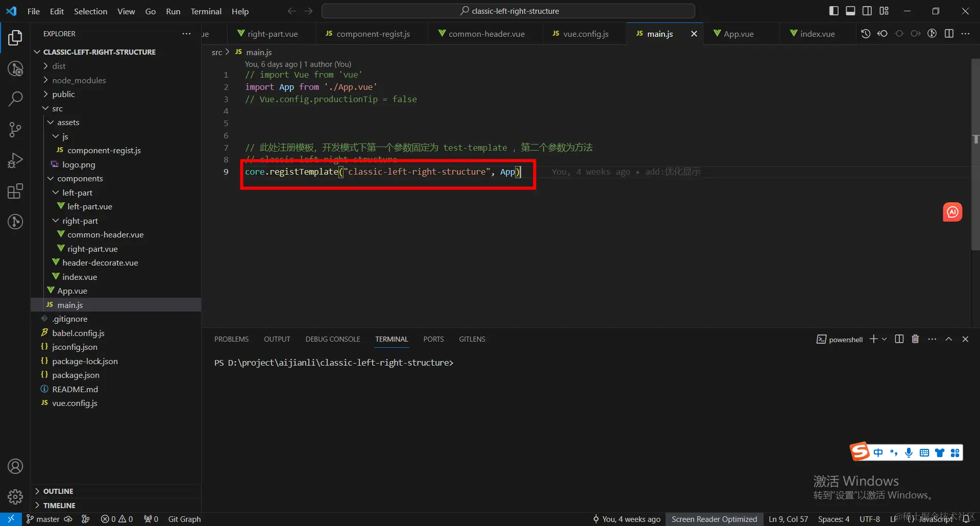
Task: Close the terminal panel
Action: (x=965, y=339)
